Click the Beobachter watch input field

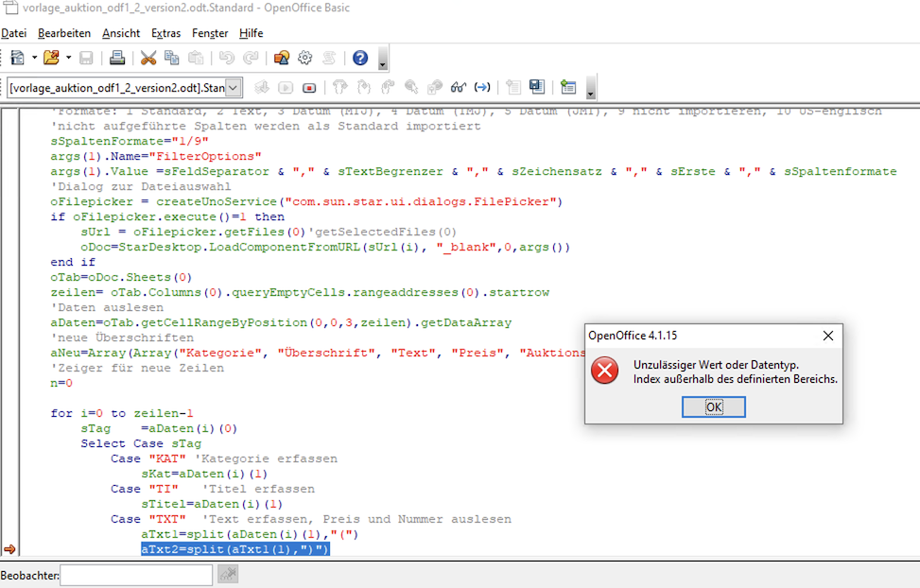(136, 575)
